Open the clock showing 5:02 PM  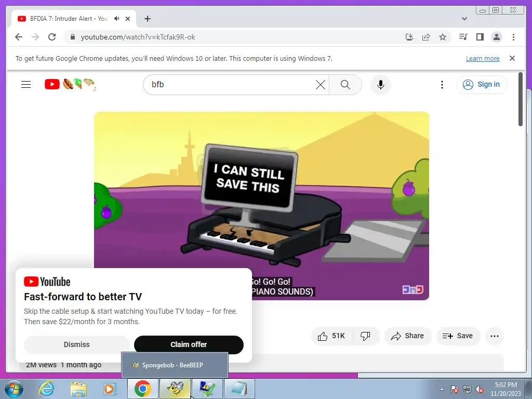click(506, 389)
